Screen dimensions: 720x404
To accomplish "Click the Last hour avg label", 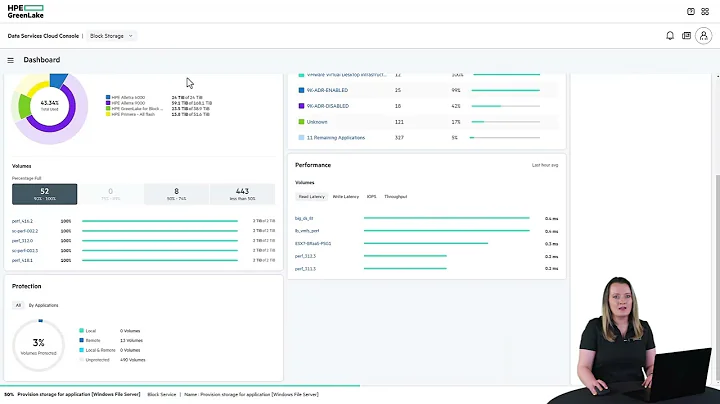I will coord(545,165).
